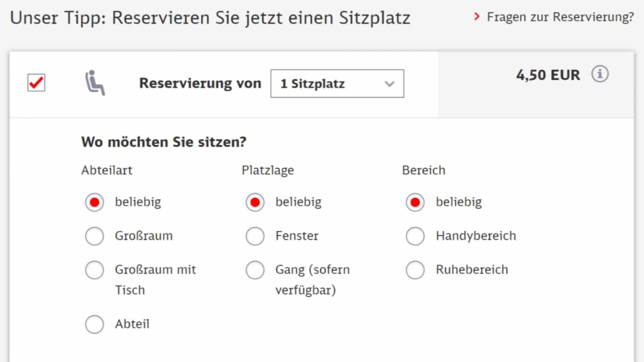Click the red arrow before Fragen zur Reservierung
The image size is (644, 362).
477,17
